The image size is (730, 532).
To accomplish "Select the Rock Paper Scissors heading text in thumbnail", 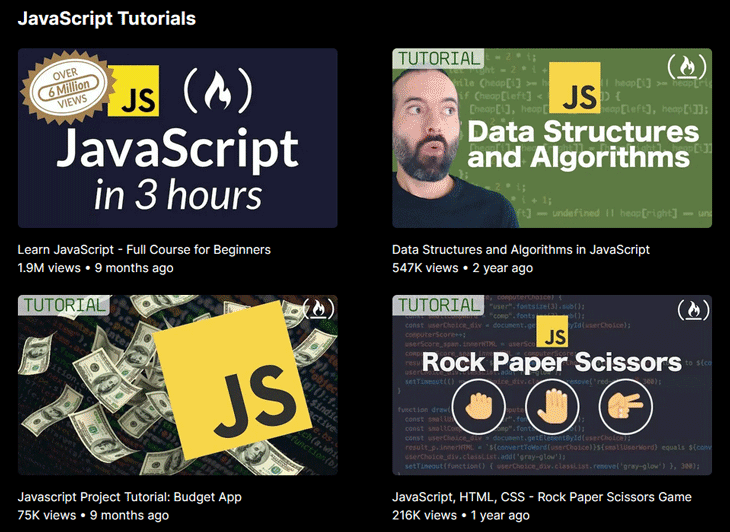I will click(551, 361).
